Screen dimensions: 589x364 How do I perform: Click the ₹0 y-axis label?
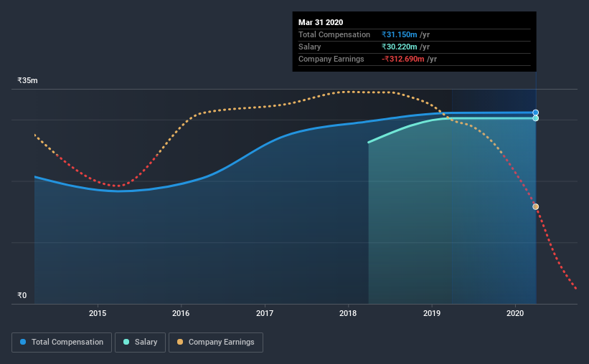[22, 295]
